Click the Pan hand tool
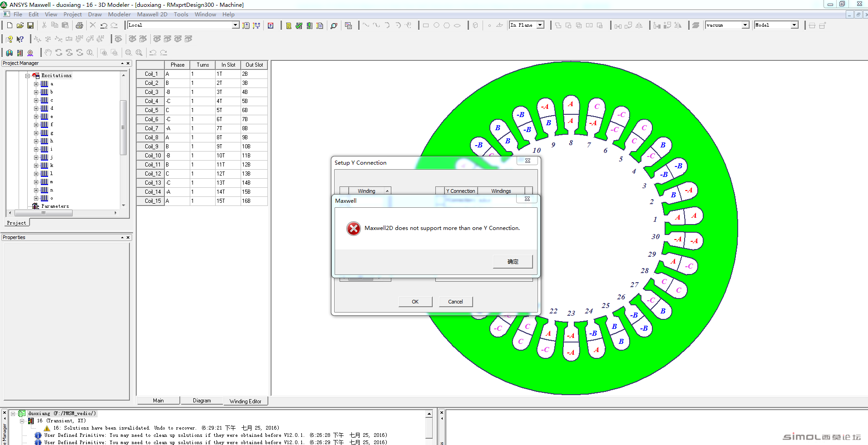 pos(48,53)
